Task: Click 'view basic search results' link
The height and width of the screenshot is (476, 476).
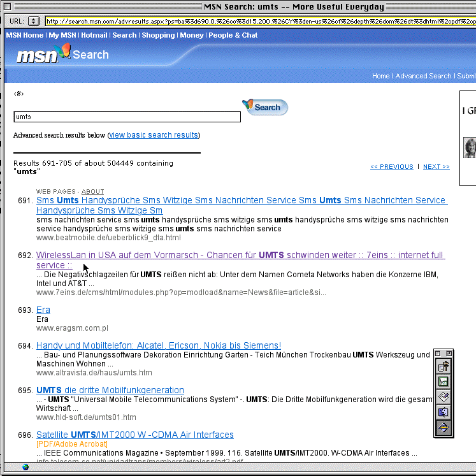Action: (154, 135)
